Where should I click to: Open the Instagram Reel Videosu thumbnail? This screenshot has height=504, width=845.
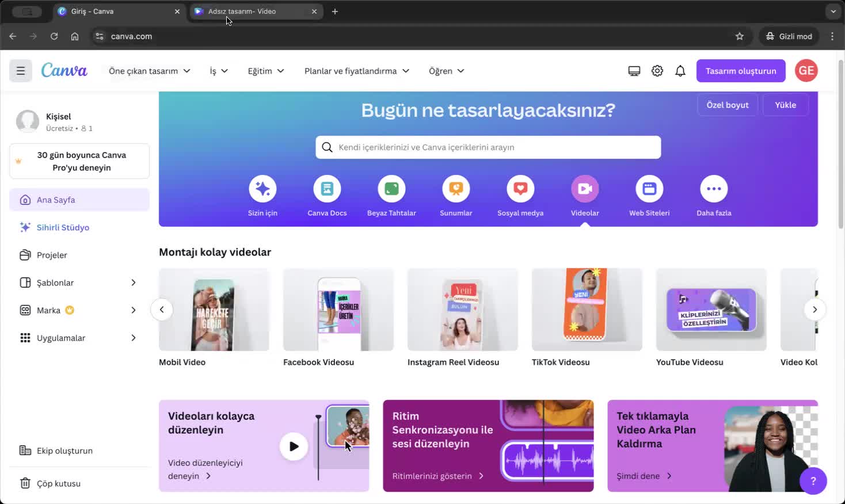[x=463, y=310]
